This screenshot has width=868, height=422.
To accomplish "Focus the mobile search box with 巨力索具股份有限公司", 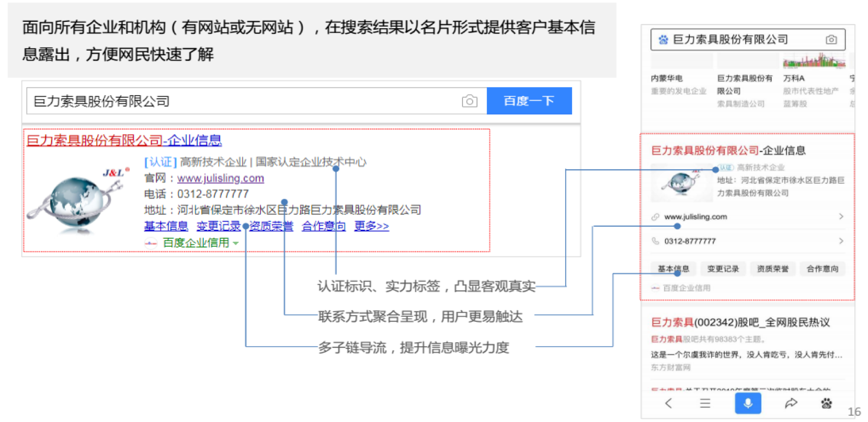I will coord(748,40).
